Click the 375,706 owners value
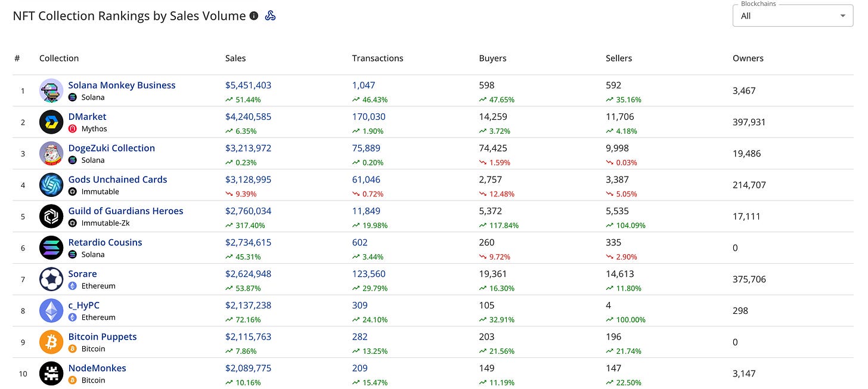Viewport: 868px width, 389px height. [749, 279]
